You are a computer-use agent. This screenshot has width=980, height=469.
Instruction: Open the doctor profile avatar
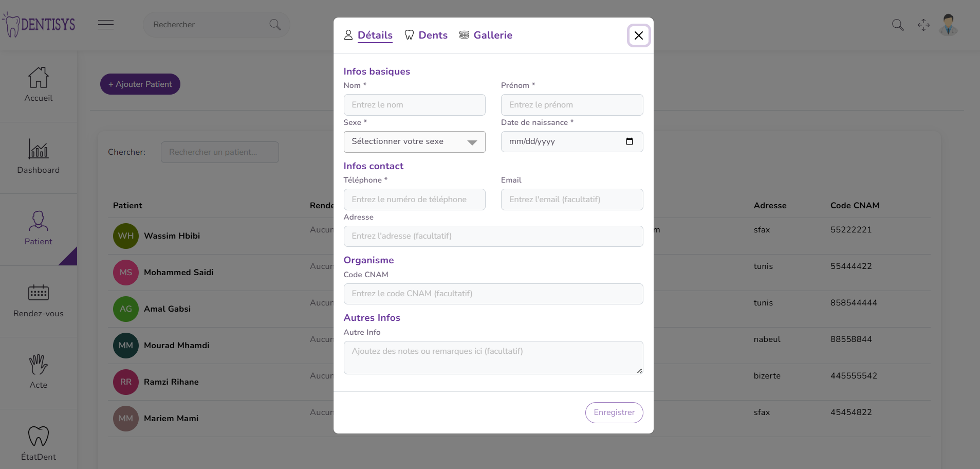948,25
